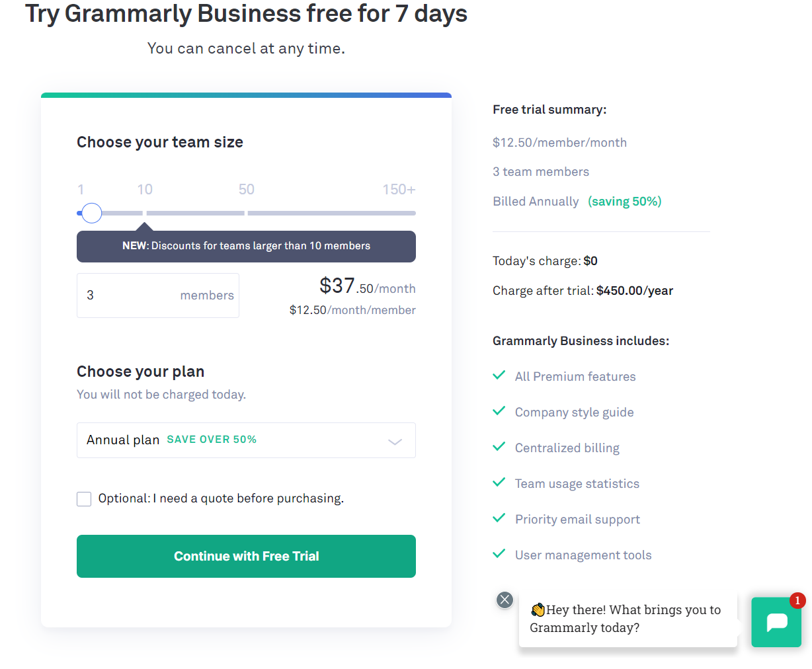Click the checkmark next to Team usage statistics
This screenshot has width=812, height=669.
pos(499,483)
